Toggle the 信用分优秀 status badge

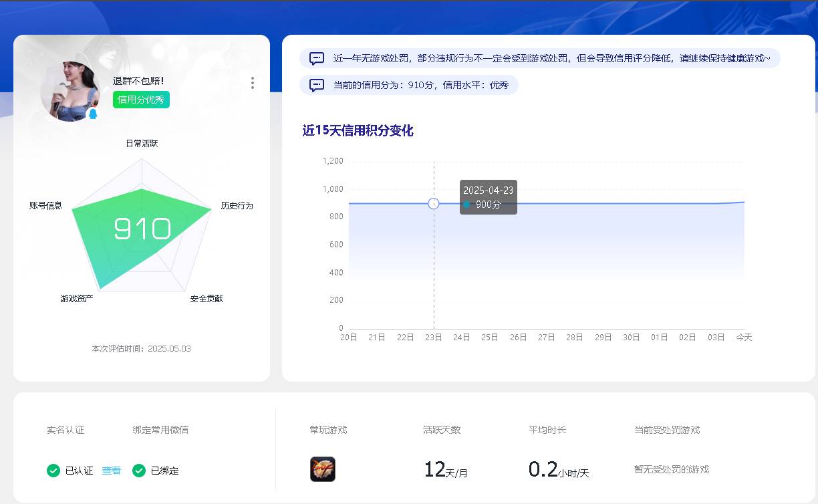(140, 99)
